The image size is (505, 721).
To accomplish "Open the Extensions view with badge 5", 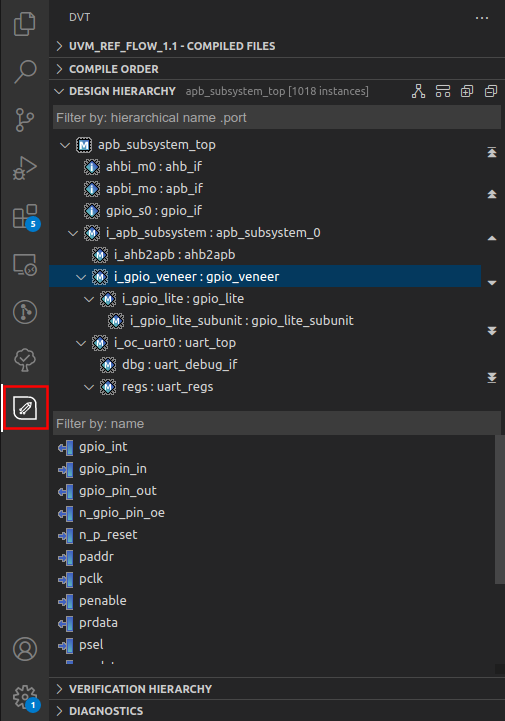I will (24, 216).
